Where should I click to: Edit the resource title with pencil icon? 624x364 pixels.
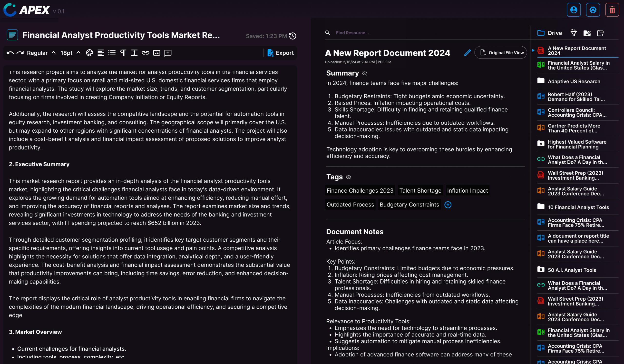pyautogui.click(x=467, y=53)
